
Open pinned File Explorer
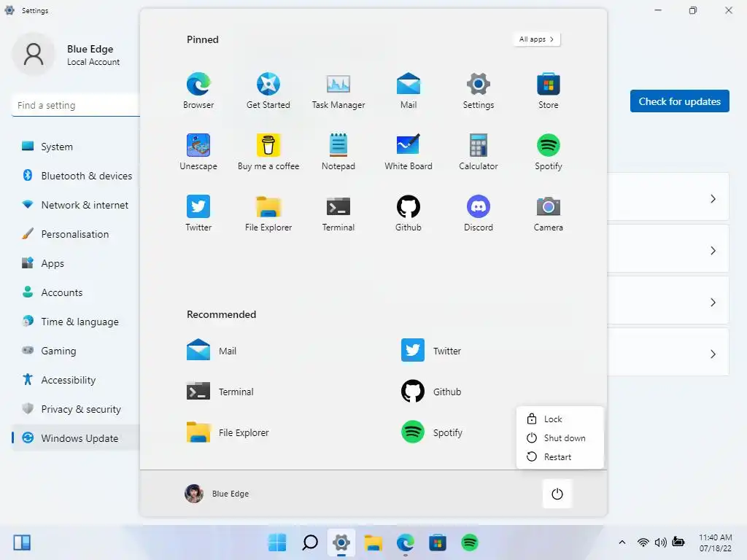point(268,213)
